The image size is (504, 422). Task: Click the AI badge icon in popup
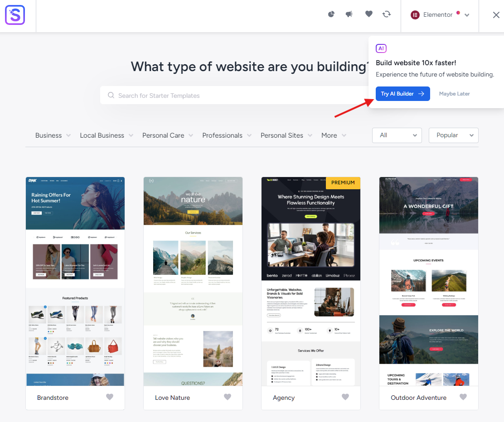pos(381,48)
